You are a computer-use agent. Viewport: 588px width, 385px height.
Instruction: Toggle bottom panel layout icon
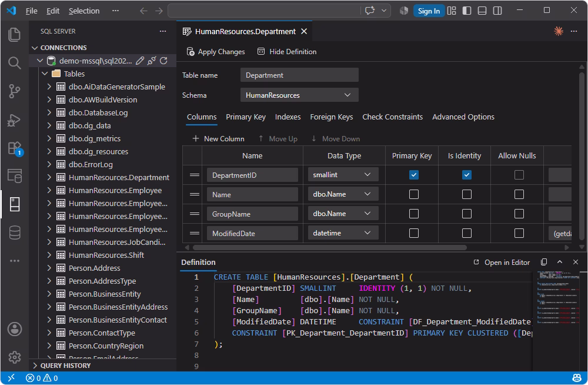(482, 11)
